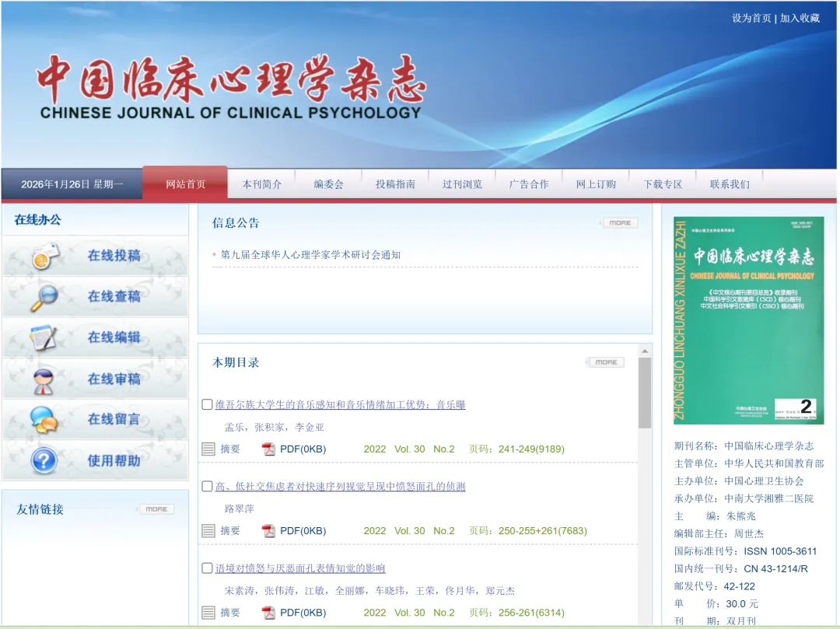Open PDF icon for pages 250-255+261 article
The height and width of the screenshot is (629, 840).
pos(268,531)
